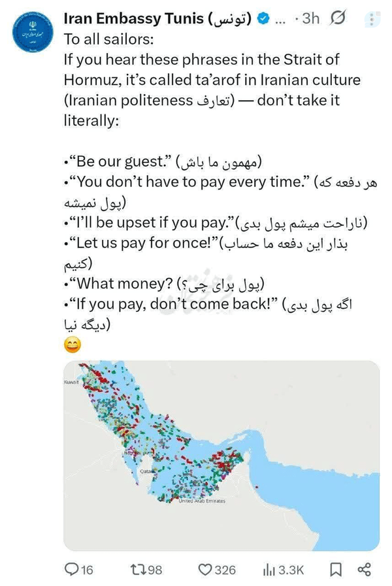392x586 pixels.
Task: Click the 'To all sailors:' tweet text
Action: pyautogui.click(x=108, y=39)
